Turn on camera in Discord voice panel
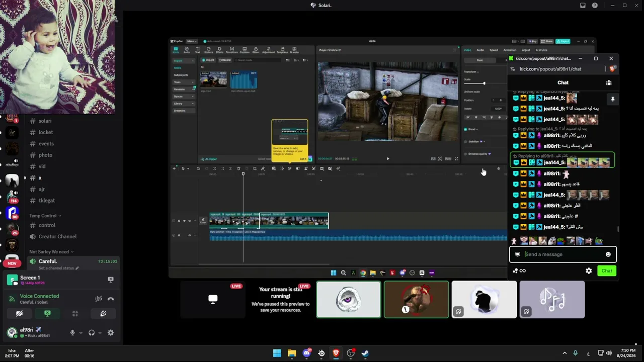The height and width of the screenshot is (362, 644). tap(19, 313)
